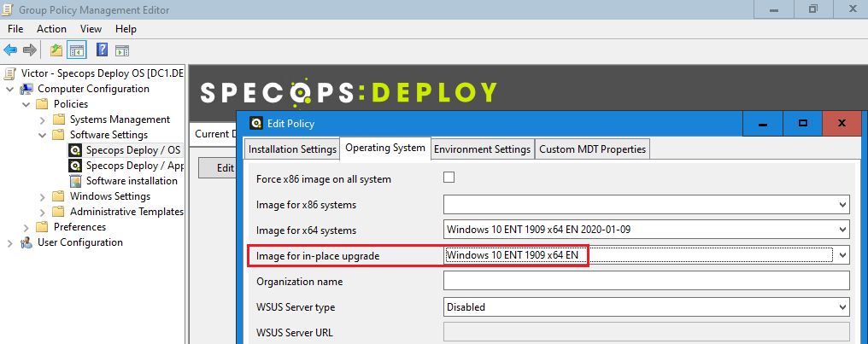Maximize the Edit Policy dialog
868x344 pixels.
(803, 123)
